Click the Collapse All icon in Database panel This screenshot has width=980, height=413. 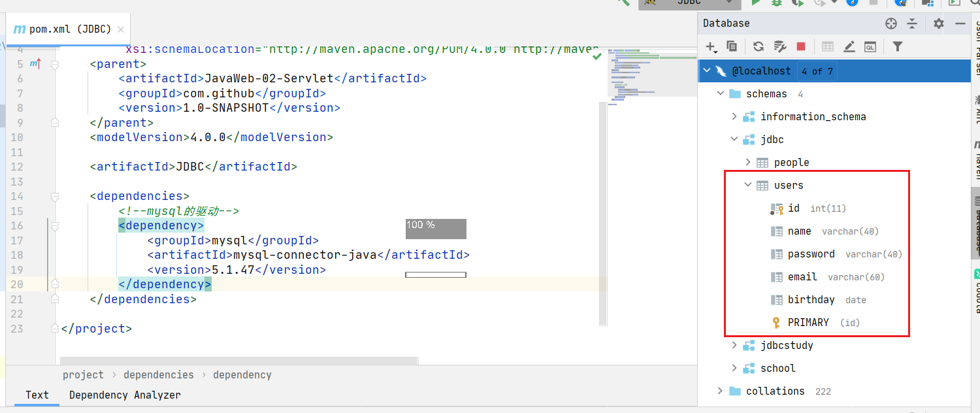912,24
